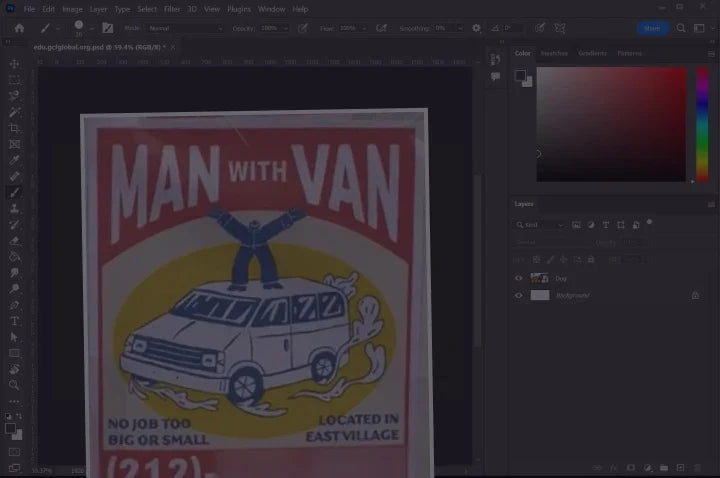
Task: Swap foreground and background colors
Action: coord(19,416)
